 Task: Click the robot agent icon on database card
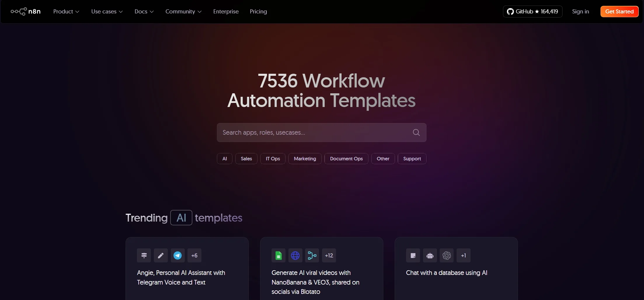point(430,256)
